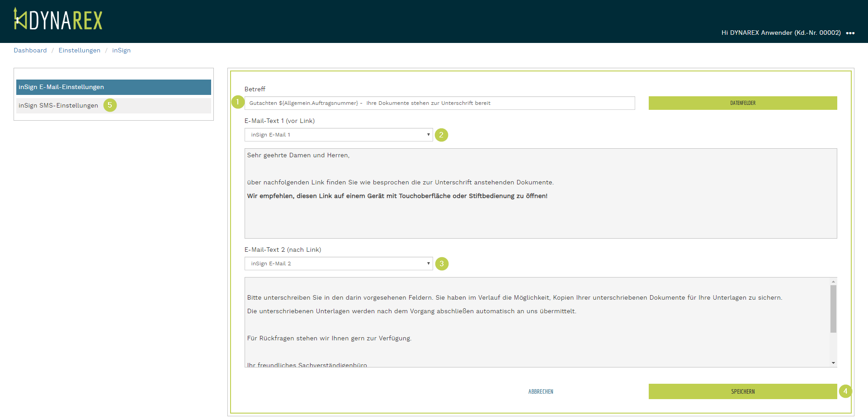The height and width of the screenshot is (419, 868).
Task: Go to Dashboard breadcrumb link
Action: click(30, 50)
